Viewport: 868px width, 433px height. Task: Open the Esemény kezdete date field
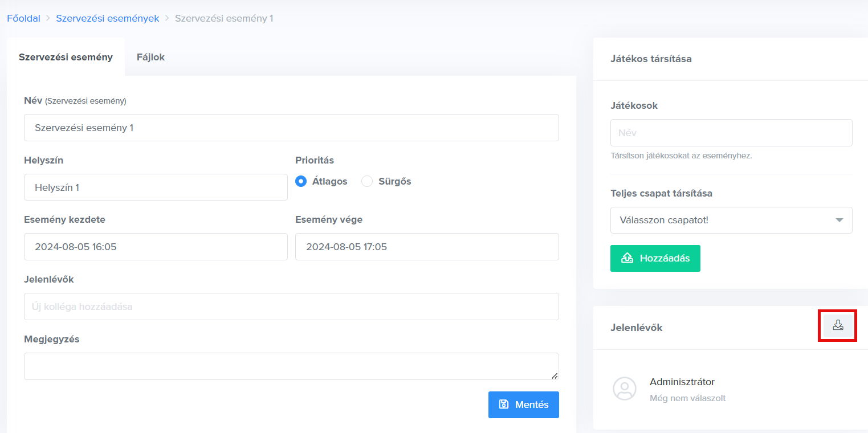coord(155,247)
